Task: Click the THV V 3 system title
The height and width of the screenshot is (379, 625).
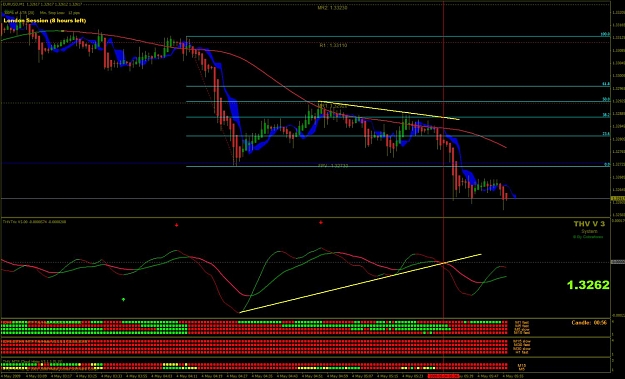Action: tap(589, 224)
